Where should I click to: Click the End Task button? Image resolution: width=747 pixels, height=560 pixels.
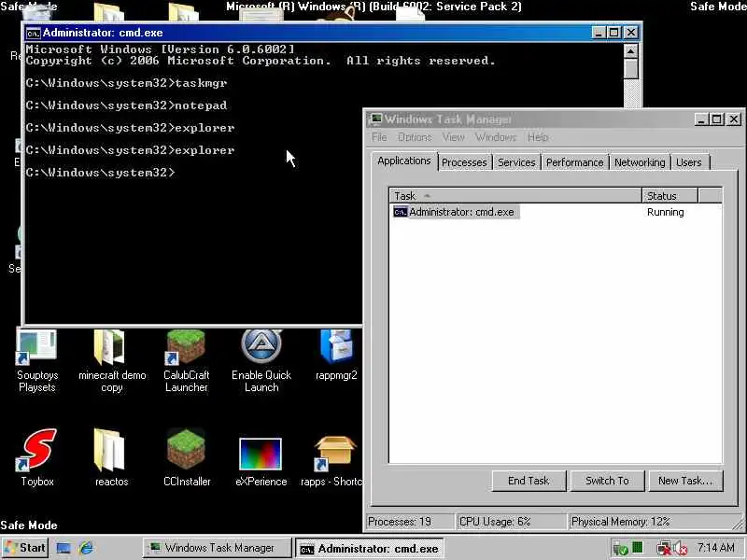pyautogui.click(x=529, y=481)
